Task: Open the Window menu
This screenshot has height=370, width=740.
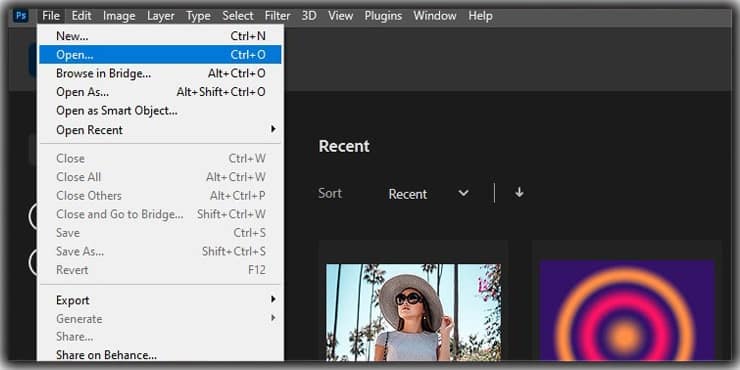Action: pyautogui.click(x=435, y=16)
